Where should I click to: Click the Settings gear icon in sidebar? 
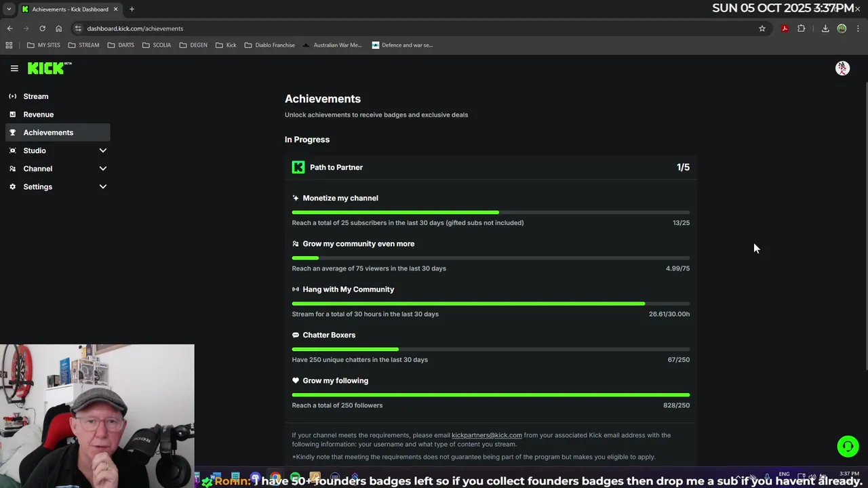[12, 186]
